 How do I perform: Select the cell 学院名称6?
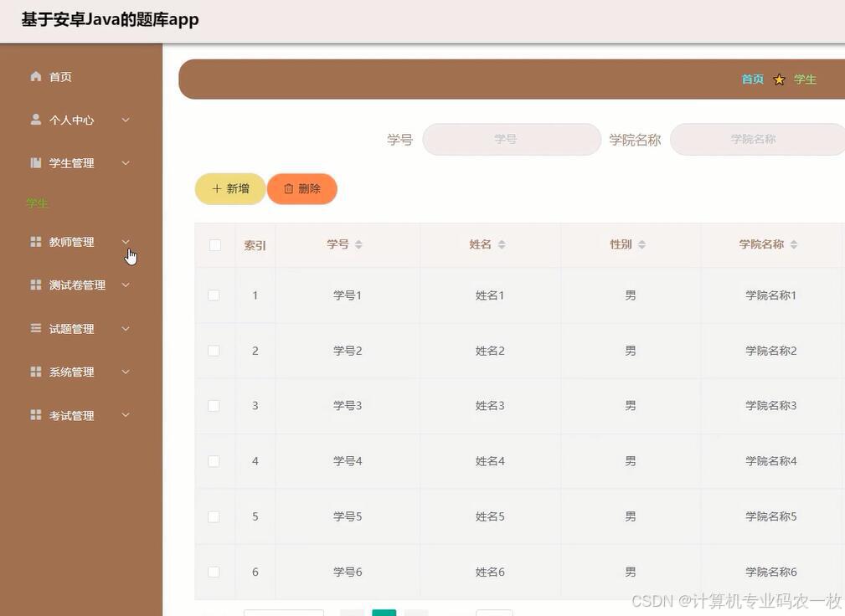770,572
